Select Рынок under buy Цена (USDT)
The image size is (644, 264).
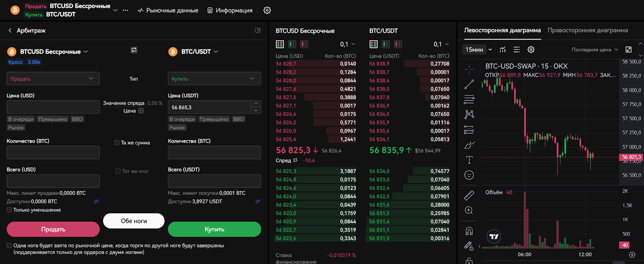coord(178,128)
